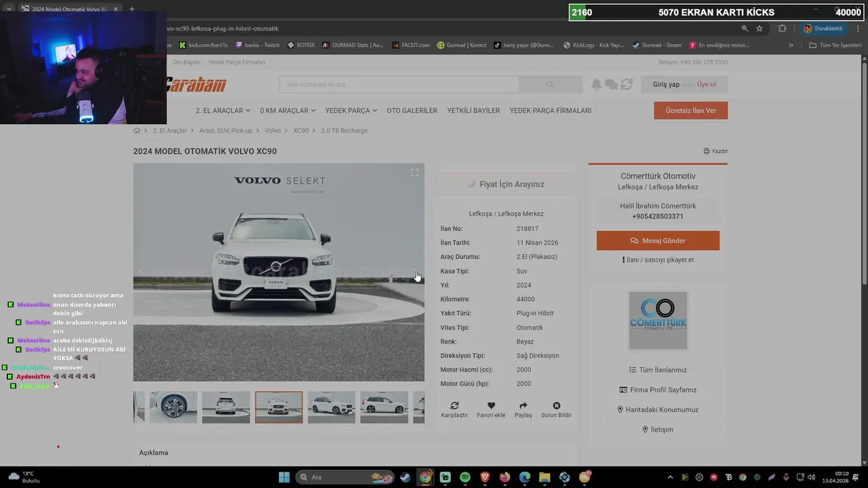868x488 pixels.
Task: Click the Ücretsiz İlan Ver button
Action: click(x=690, y=110)
